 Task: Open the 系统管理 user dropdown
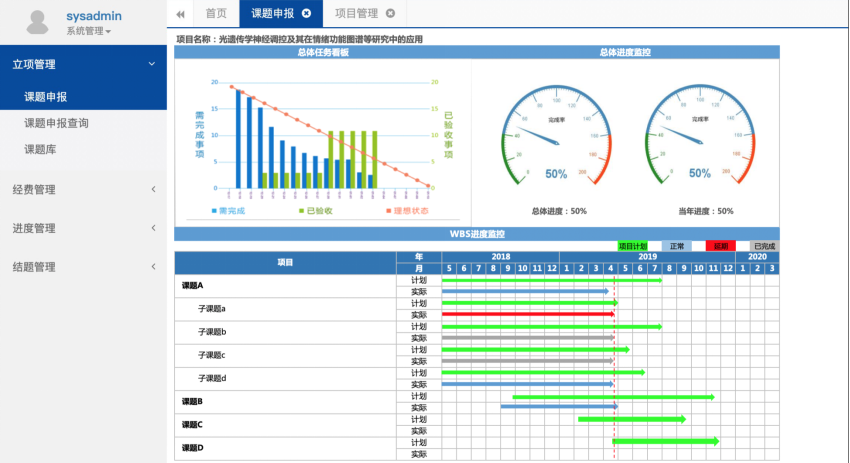pos(88,32)
